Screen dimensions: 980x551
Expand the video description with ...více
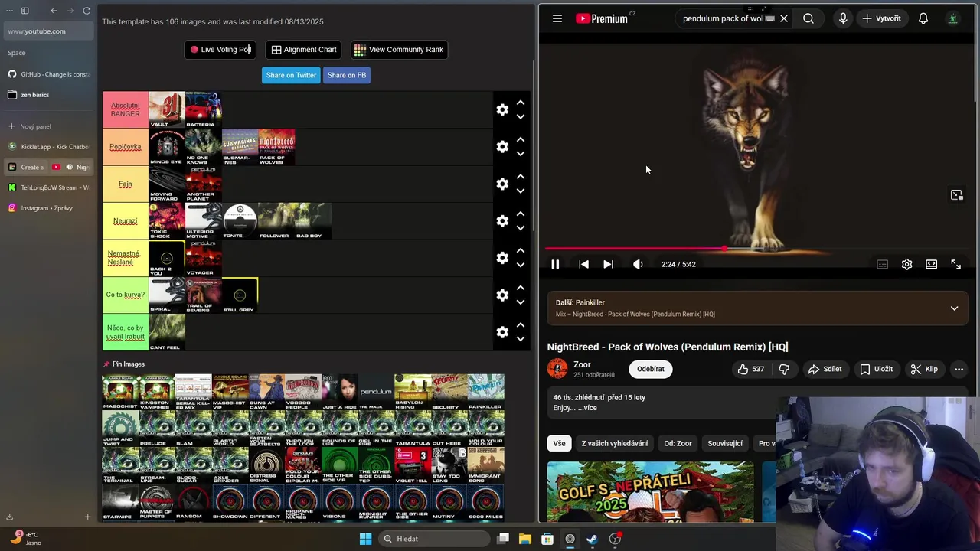point(587,408)
